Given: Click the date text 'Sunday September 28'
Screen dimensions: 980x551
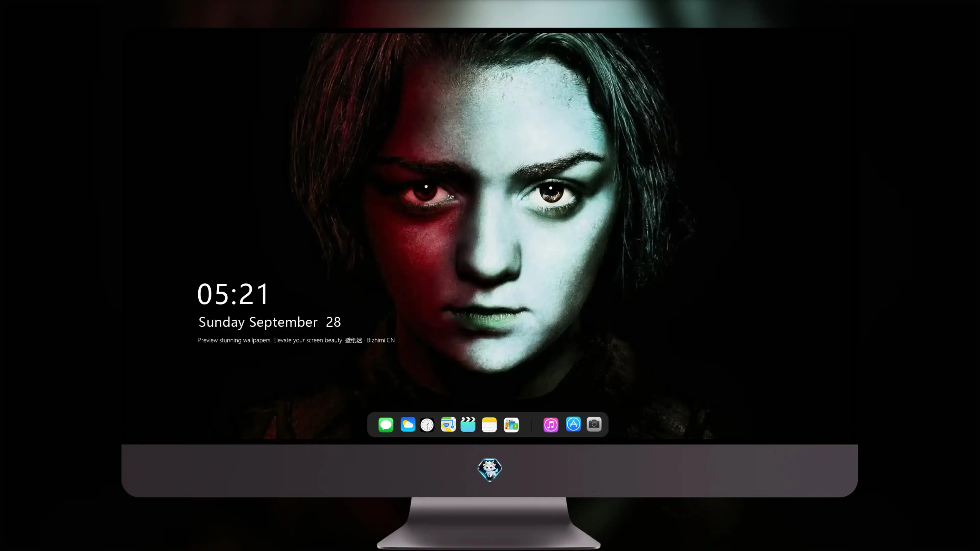Looking at the screenshot, I should click(x=270, y=322).
